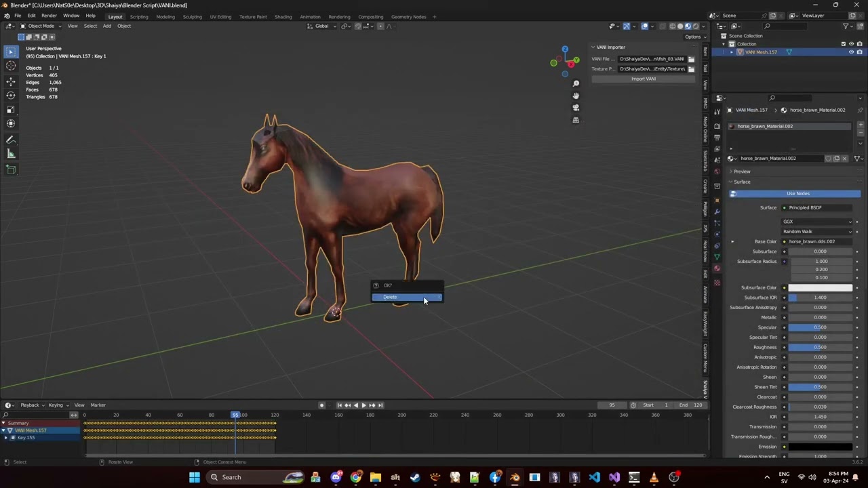Add a material slot with plus button
The height and width of the screenshot is (488, 868).
tap(861, 125)
